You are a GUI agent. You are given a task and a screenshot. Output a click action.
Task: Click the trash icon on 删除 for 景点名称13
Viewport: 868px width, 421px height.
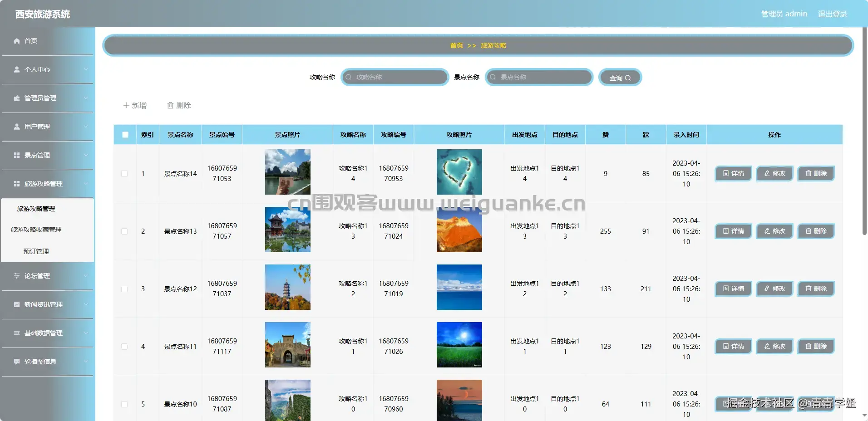click(x=809, y=231)
